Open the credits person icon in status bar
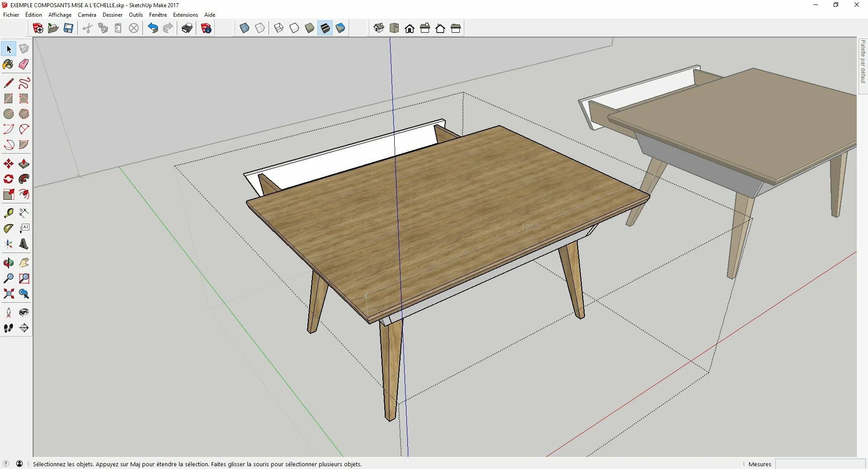Screen dimensions: 868x469 (x=19, y=464)
